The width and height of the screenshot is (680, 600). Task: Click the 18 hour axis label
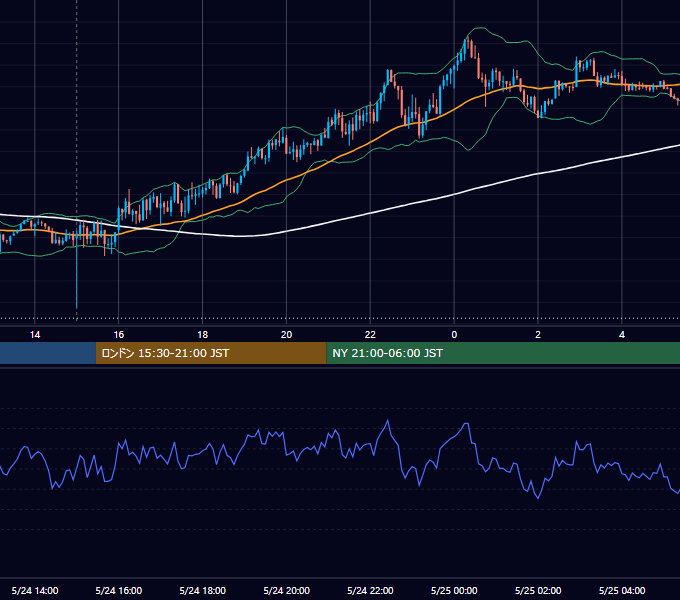[x=203, y=335]
